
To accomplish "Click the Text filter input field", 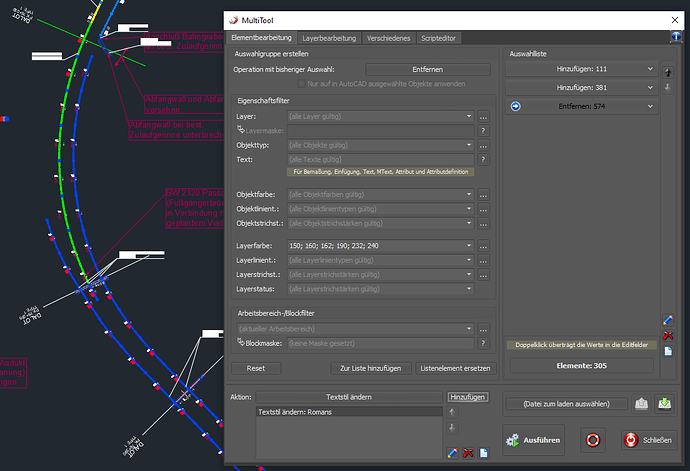I will (x=378, y=159).
